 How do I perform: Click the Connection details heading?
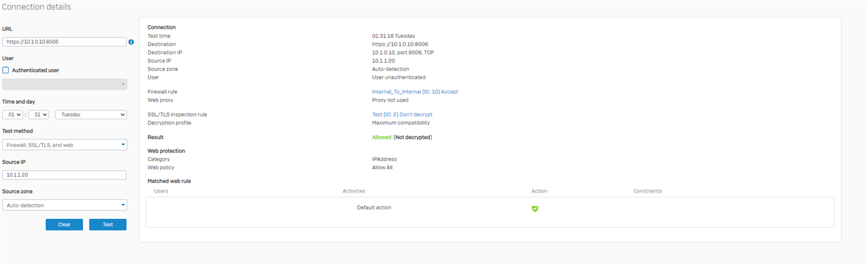point(37,7)
